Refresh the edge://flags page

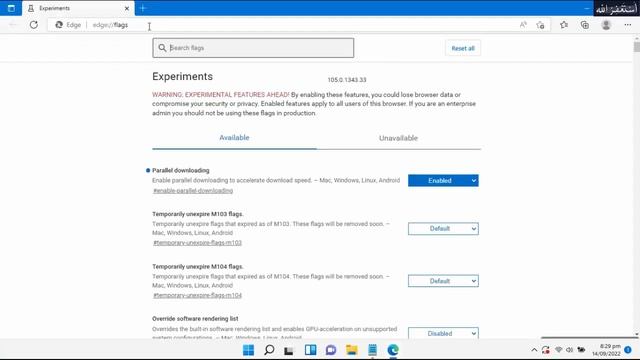34,25
